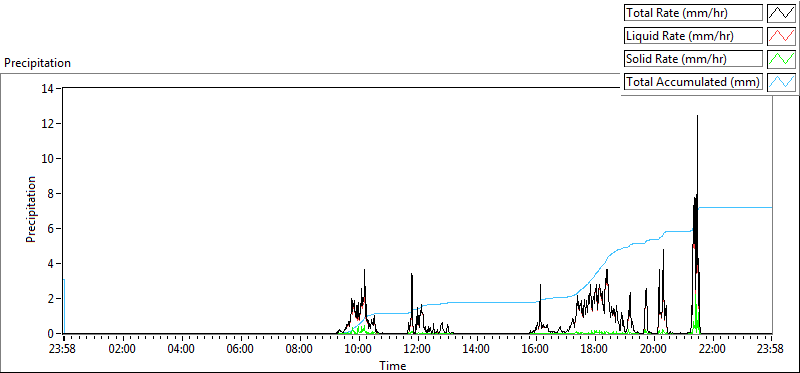Click the vertical Precipitation Y-axis label

(x=31, y=209)
